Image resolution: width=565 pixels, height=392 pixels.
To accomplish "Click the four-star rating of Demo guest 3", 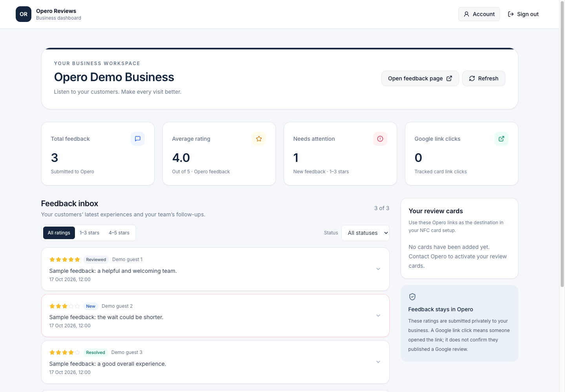I will 65,352.
